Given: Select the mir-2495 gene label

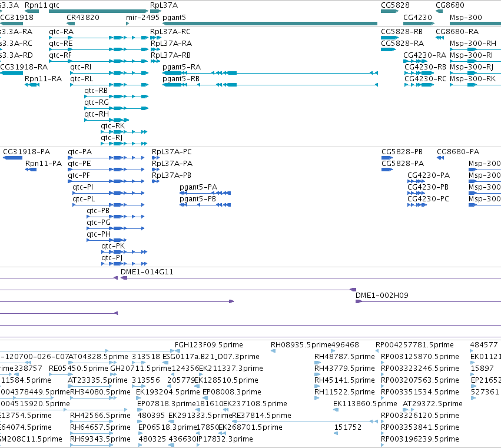Looking at the screenshot, I should point(142,18).
